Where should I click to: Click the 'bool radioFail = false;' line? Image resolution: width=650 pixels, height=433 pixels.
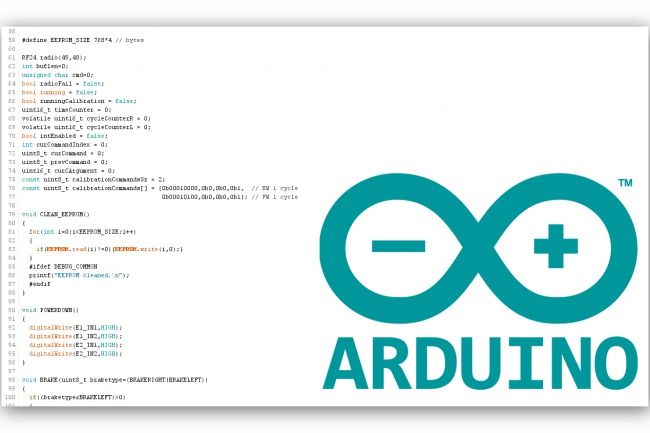click(63, 84)
